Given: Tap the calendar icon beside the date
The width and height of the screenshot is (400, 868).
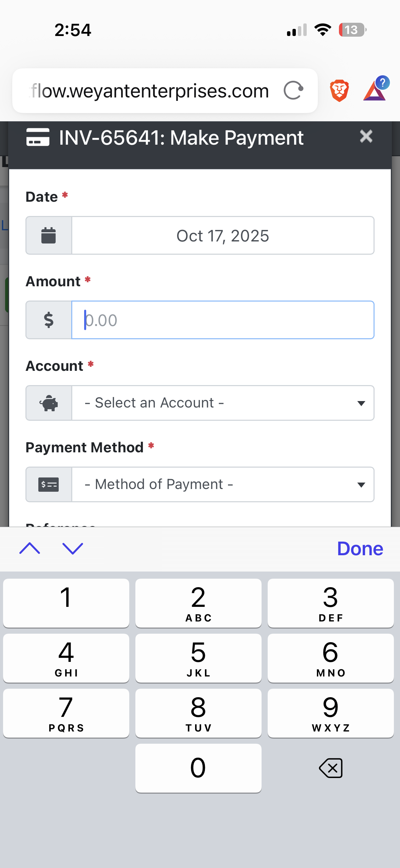Looking at the screenshot, I should (x=49, y=235).
